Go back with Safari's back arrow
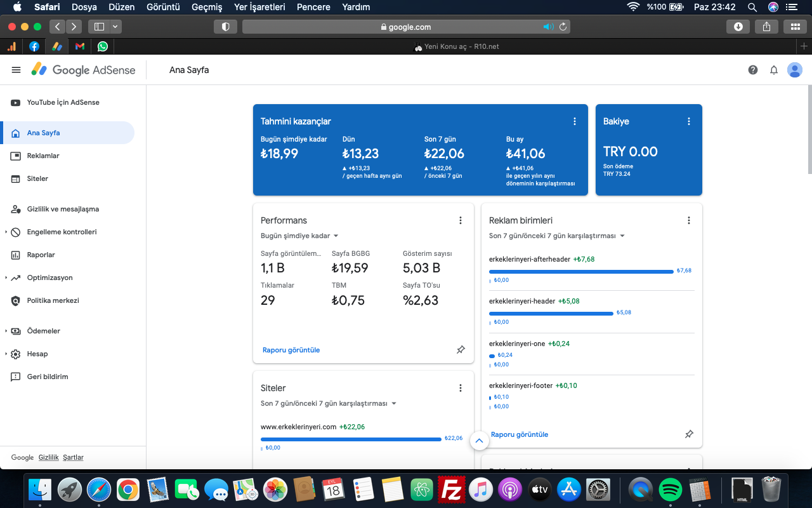Image resolution: width=812 pixels, height=508 pixels. [x=58, y=27]
